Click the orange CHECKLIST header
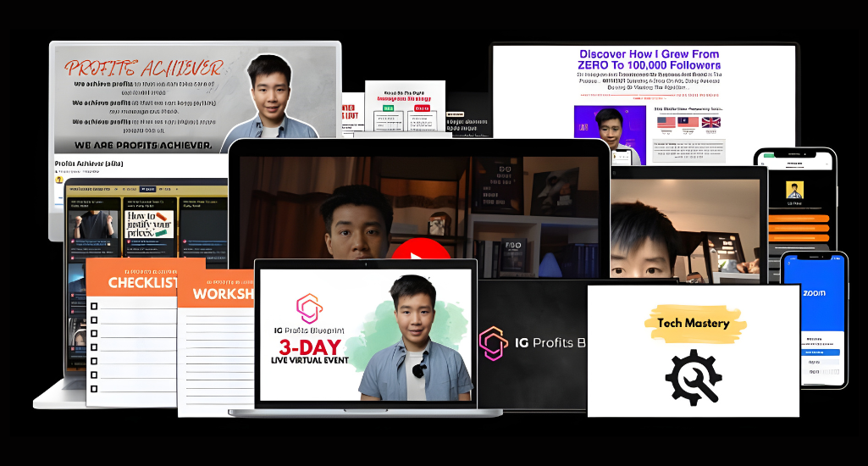The height and width of the screenshot is (466, 868). (x=142, y=283)
